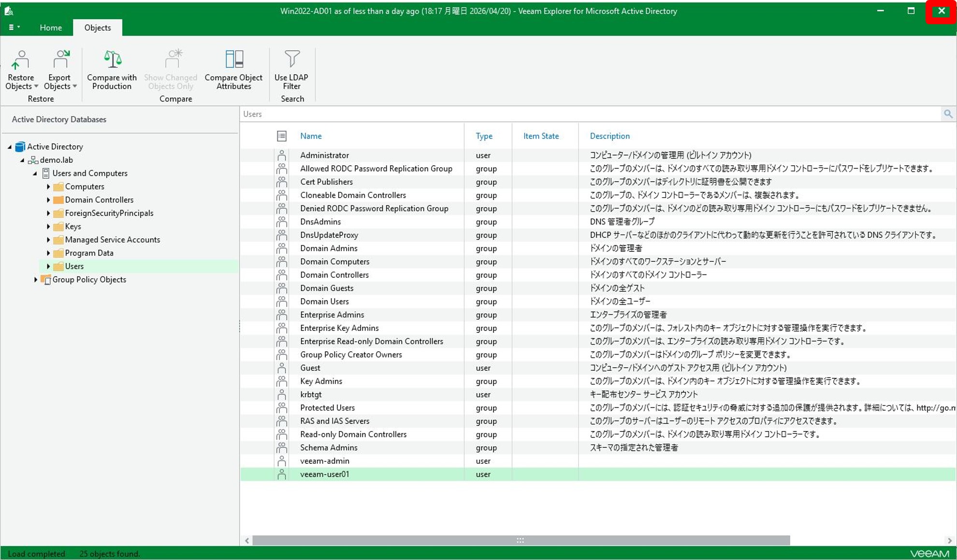The image size is (957, 560).
Task: Click the Restore Objects ribbon icon
Action: [x=20, y=60]
